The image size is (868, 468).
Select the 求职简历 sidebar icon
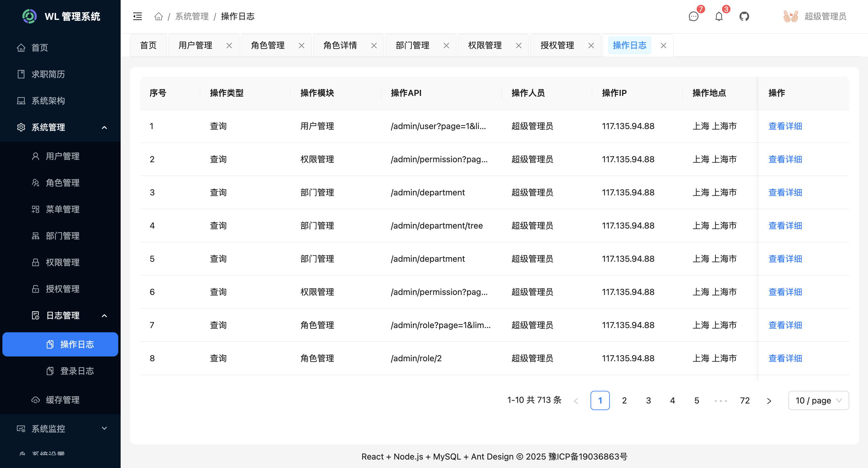point(21,74)
